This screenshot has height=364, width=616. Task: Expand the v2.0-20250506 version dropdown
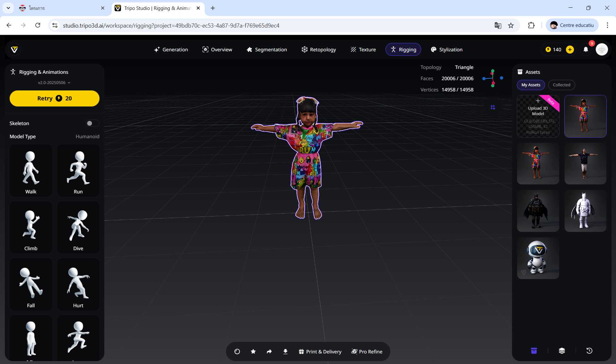click(54, 83)
